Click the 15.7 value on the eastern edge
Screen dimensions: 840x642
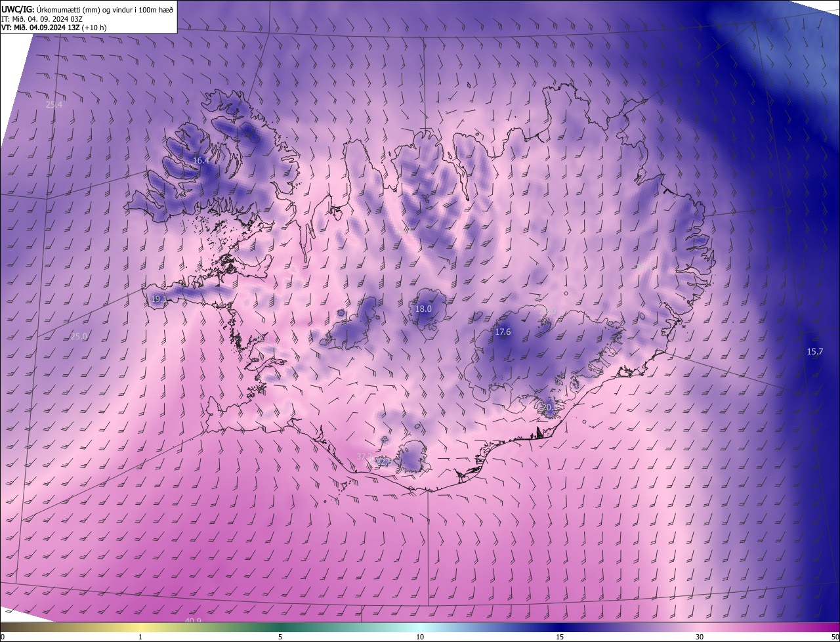[814, 352]
